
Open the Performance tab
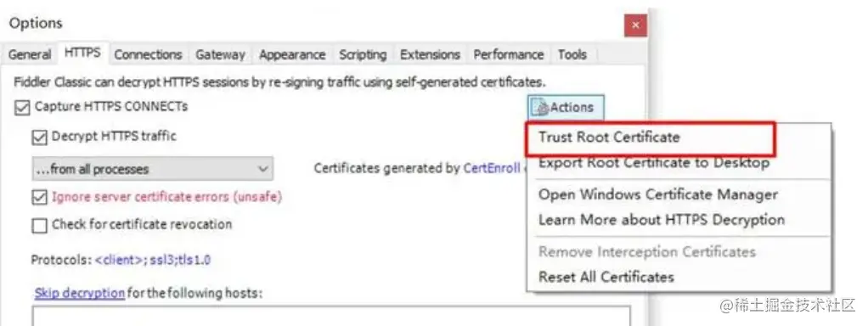508,54
